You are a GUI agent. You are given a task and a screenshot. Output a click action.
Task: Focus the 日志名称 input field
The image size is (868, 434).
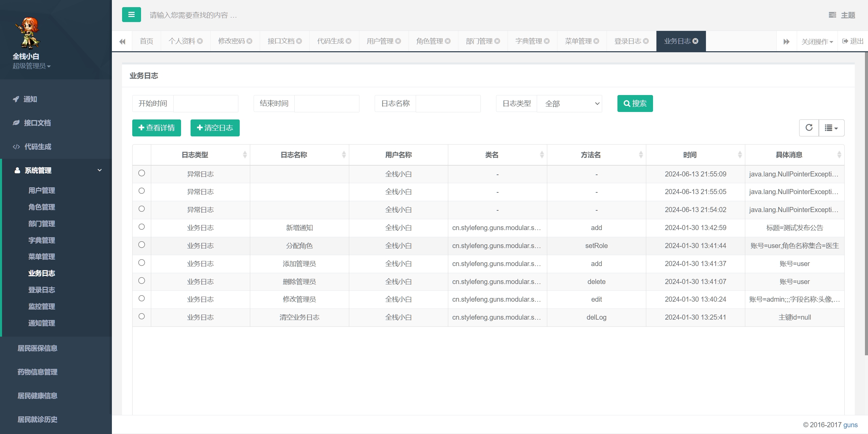point(448,103)
